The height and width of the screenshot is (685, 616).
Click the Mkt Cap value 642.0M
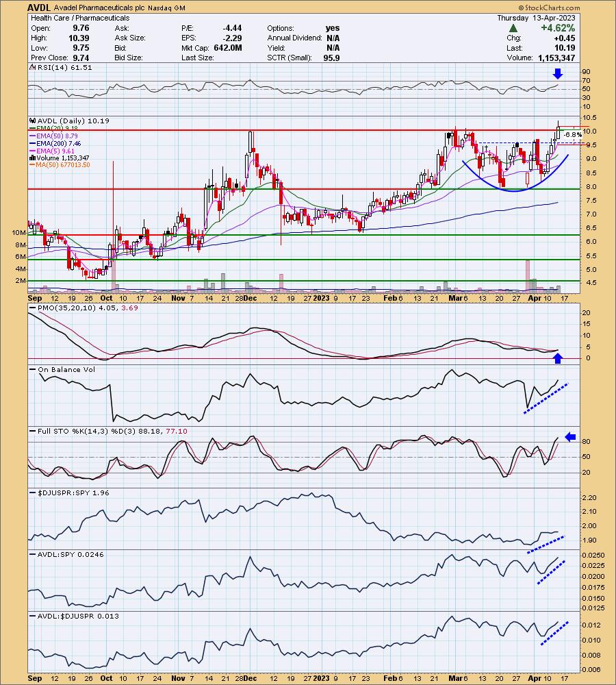228,48
